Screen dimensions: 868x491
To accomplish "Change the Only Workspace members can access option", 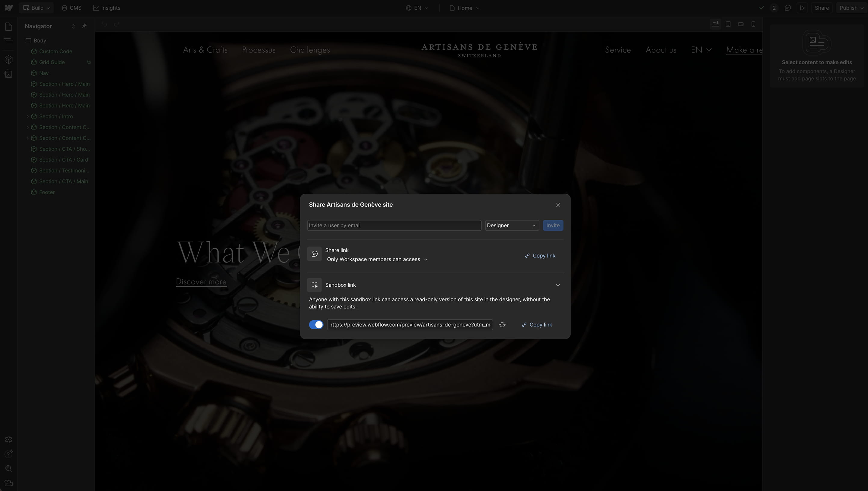I will tap(377, 259).
